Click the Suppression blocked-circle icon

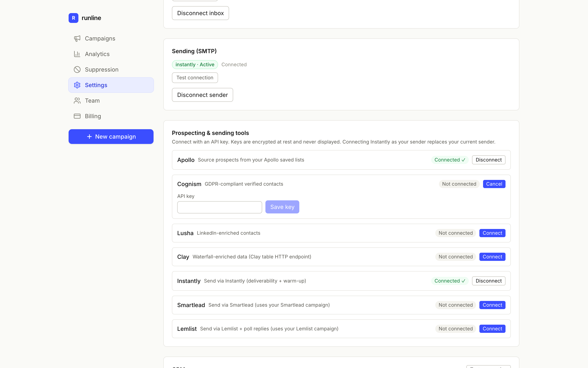tap(77, 70)
